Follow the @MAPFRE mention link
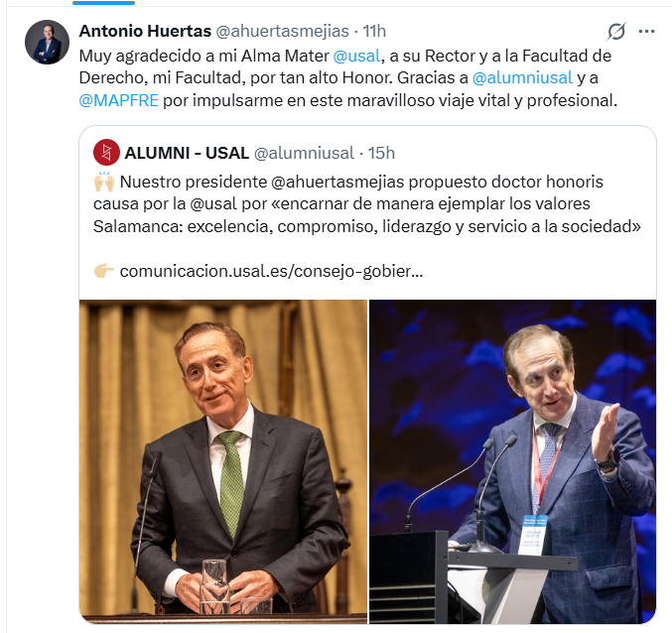Screen dimensions: 672x633 pyautogui.click(x=119, y=100)
